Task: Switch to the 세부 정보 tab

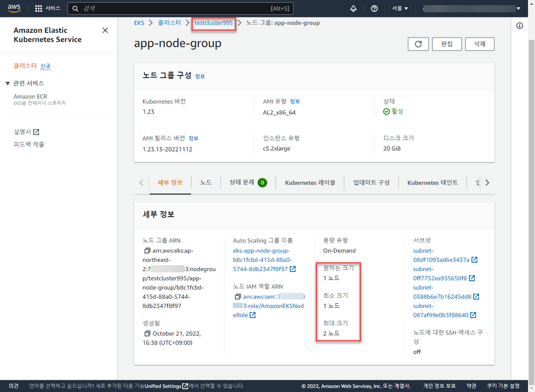Action: click(x=170, y=182)
